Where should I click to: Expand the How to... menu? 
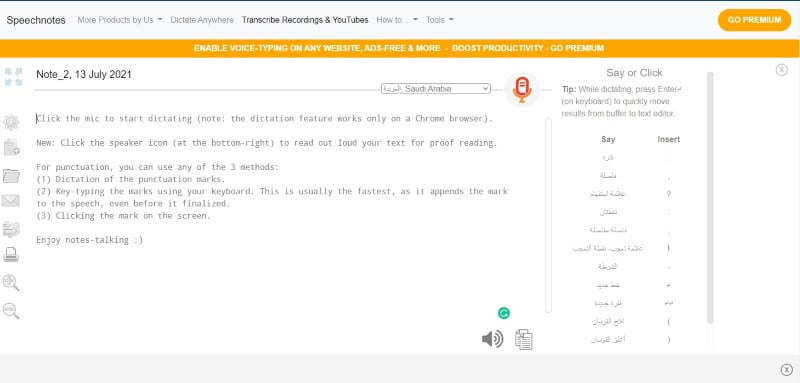(x=397, y=20)
